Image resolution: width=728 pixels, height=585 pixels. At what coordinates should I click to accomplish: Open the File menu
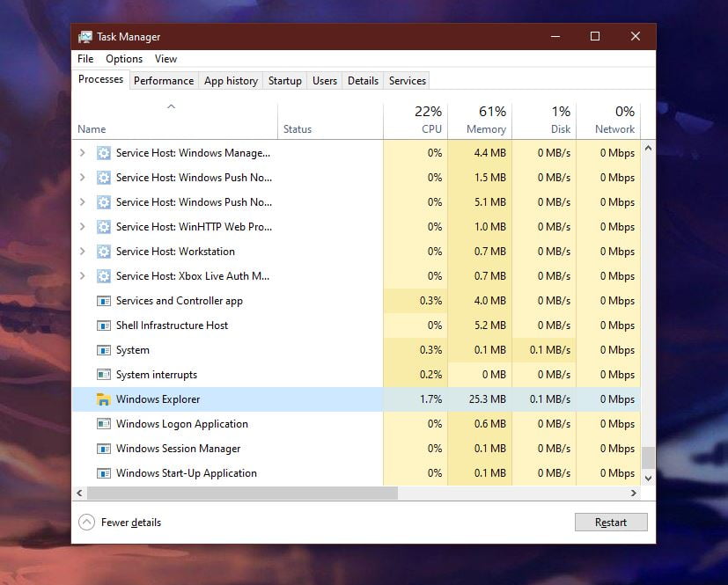pyautogui.click(x=85, y=59)
